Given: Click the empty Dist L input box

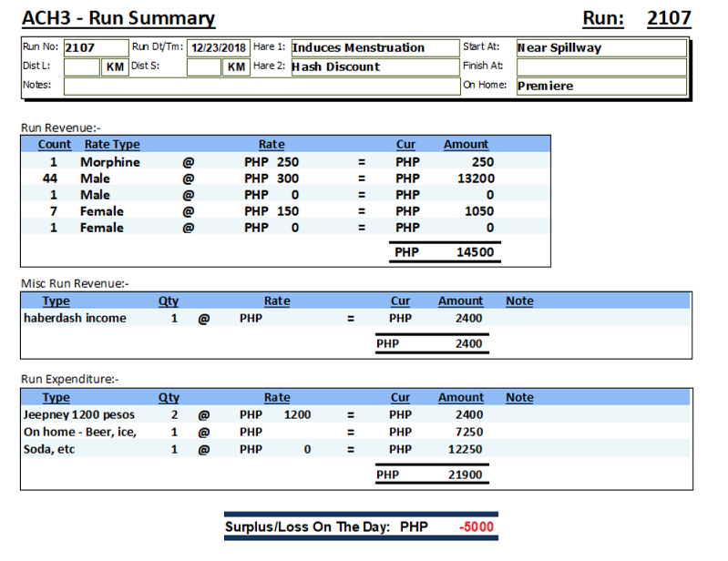Looking at the screenshot, I should point(81,67).
